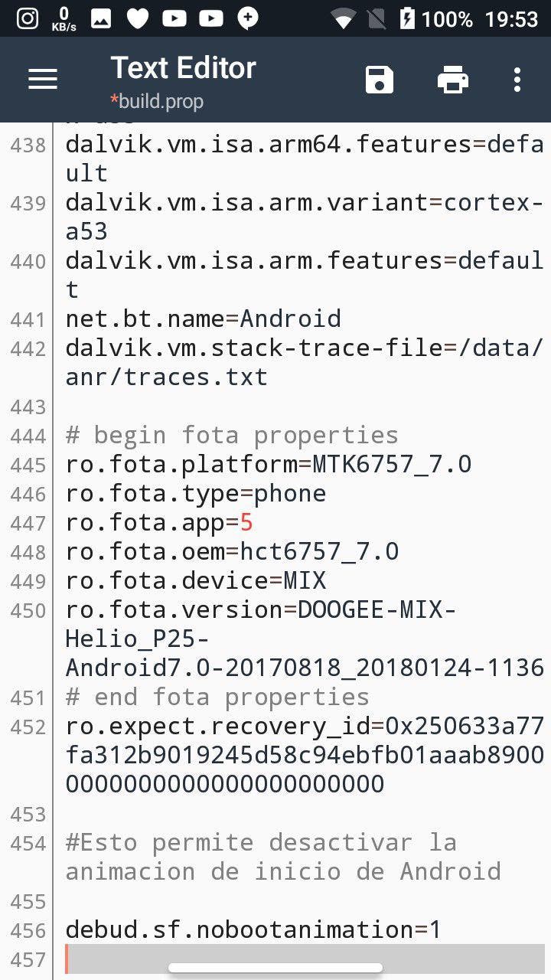This screenshot has height=980, width=551.
Task: Click line debud.sf.nobootanimation=1
Action: click(x=253, y=930)
